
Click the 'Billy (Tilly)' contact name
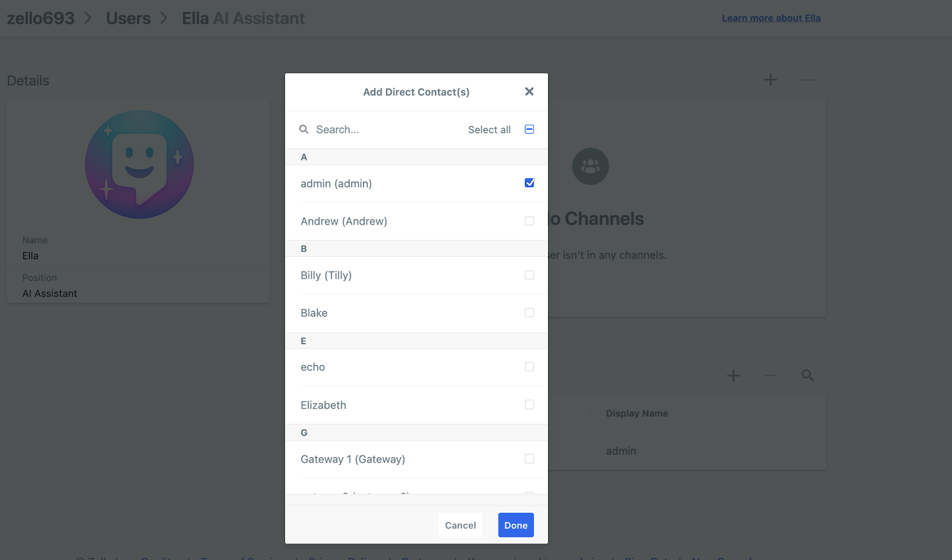pos(326,275)
